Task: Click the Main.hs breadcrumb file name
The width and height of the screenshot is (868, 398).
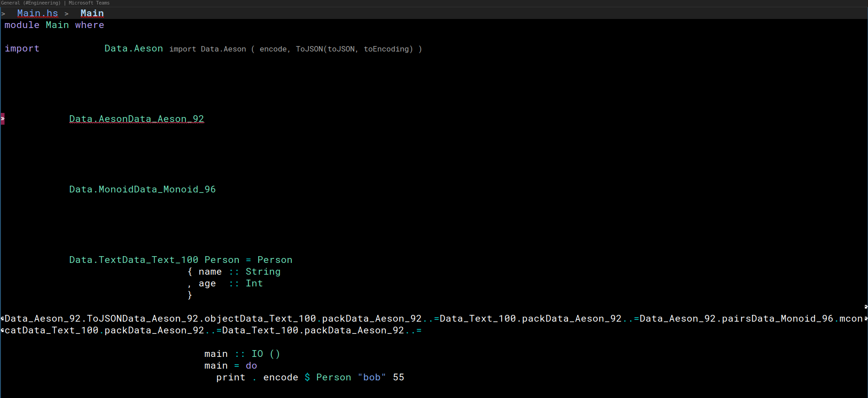Action: pyautogui.click(x=38, y=14)
